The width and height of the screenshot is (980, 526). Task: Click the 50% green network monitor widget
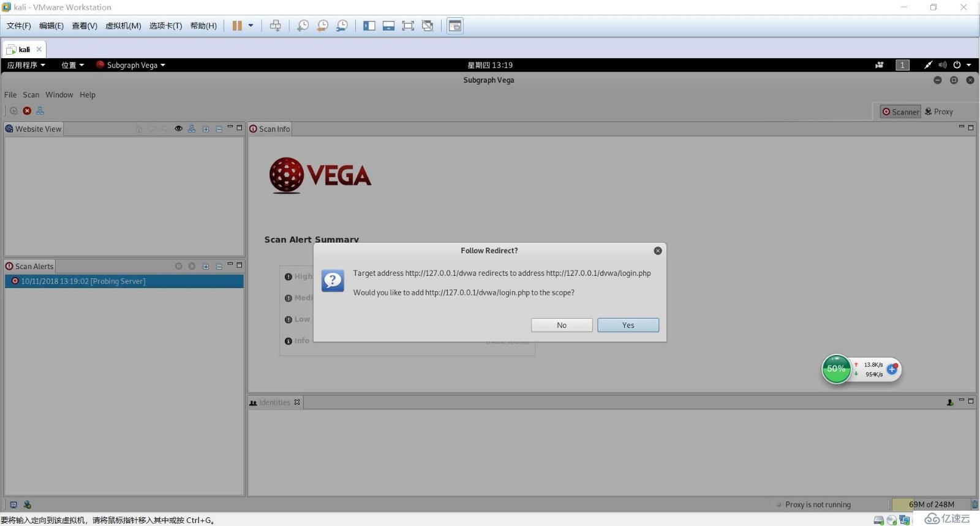coord(836,369)
